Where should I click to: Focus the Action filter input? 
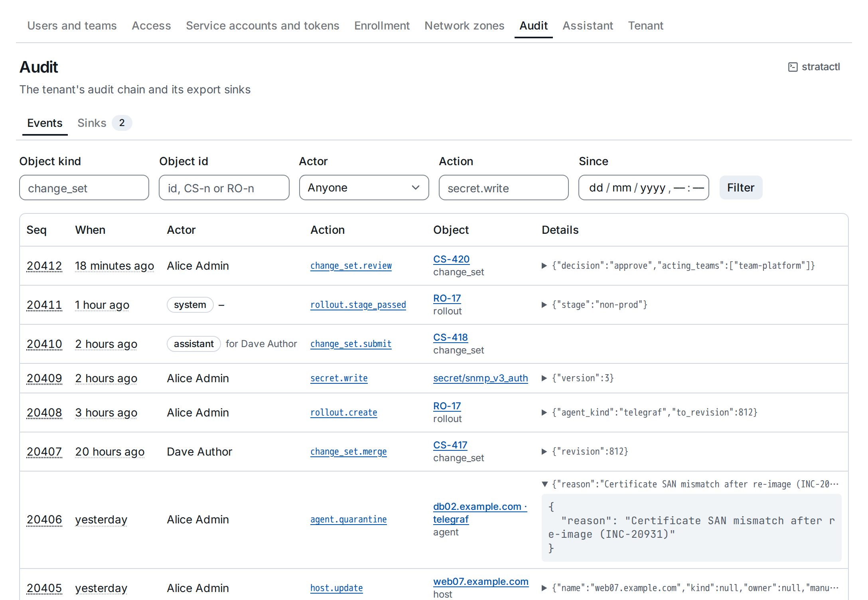[503, 187]
